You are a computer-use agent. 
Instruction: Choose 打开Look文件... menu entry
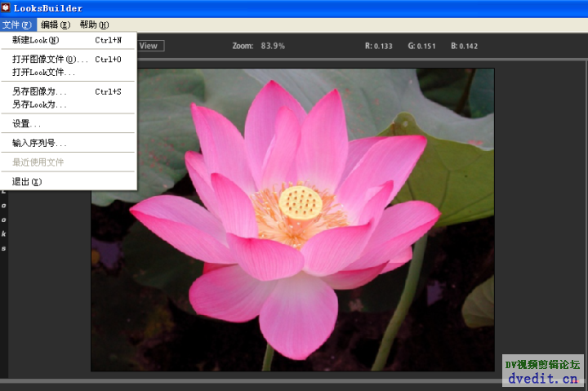coord(68,73)
